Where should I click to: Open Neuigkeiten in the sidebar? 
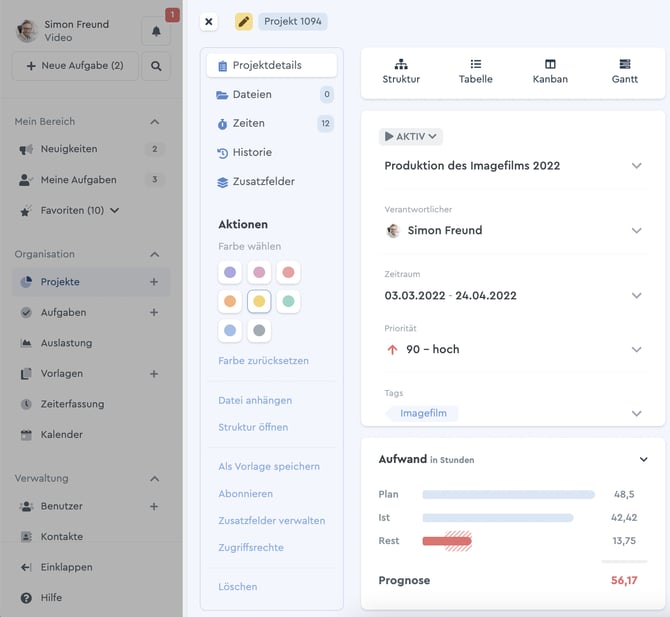coord(91,149)
